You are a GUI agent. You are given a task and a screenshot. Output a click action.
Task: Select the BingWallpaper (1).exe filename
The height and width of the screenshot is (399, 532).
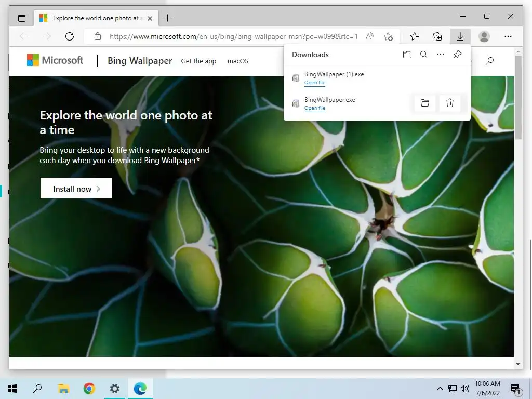[x=334, y=74]
